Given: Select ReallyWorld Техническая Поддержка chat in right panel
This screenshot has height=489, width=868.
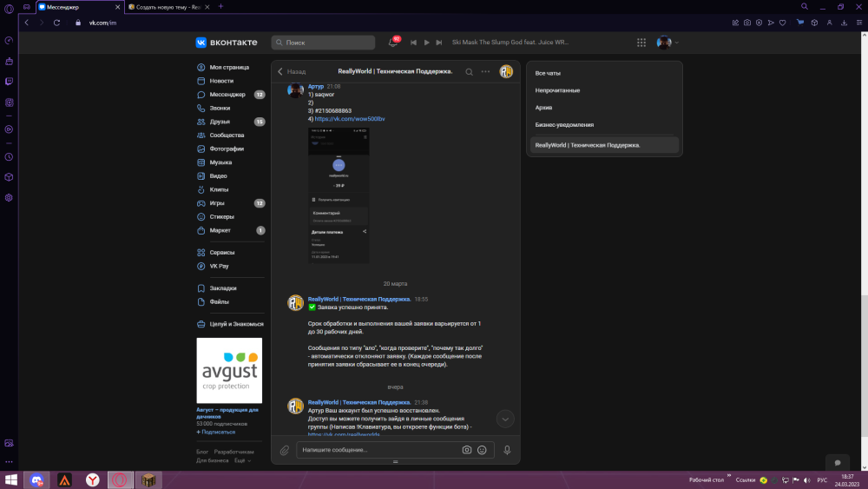Looking at the screenshot, I should tap(604, 145).
